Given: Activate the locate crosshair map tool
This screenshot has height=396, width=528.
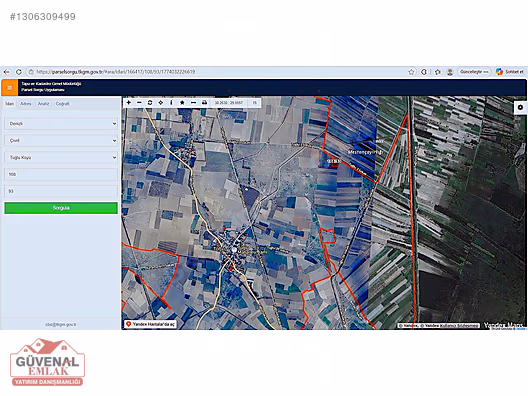Looking at the screenshot, I should pyautogui.click(x=161, y=102).
